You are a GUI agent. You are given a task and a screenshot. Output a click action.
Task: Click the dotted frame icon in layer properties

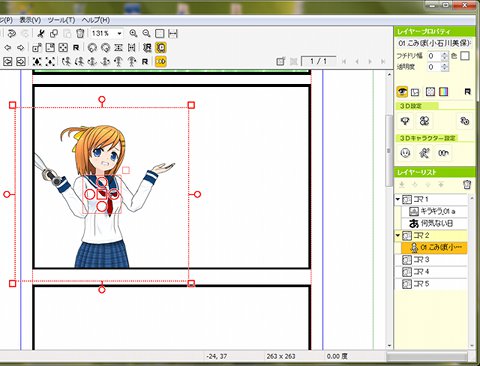pos(430,92)
